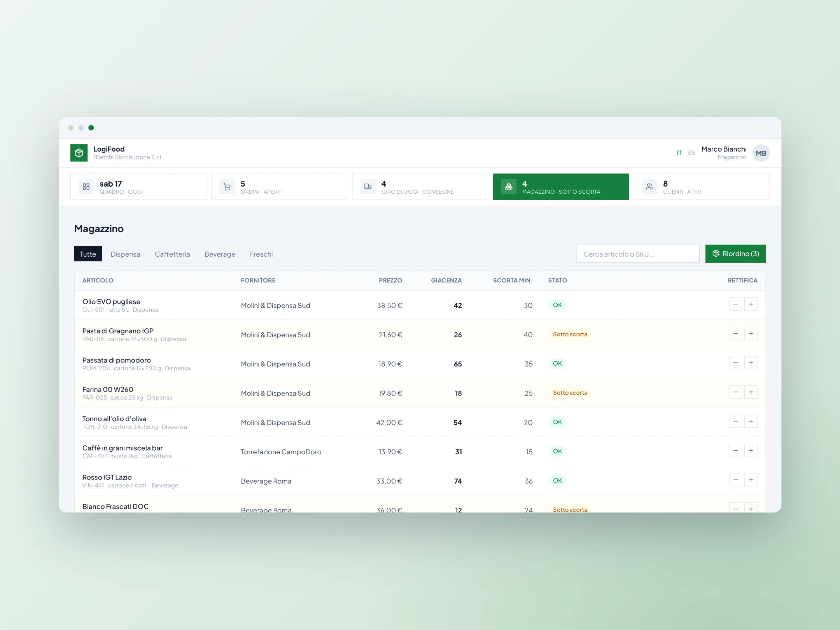
Task: Click the Riordino (3) button
Action: click(x=735, y=254)
